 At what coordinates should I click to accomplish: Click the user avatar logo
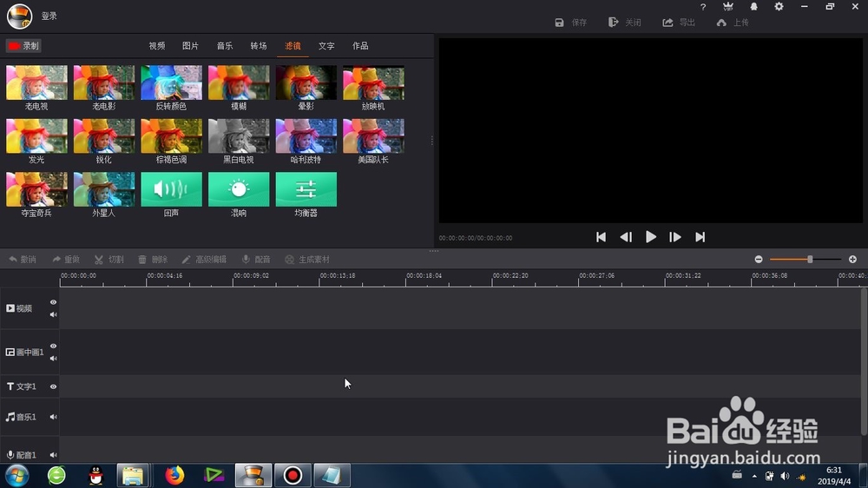(x=19, y=16)
